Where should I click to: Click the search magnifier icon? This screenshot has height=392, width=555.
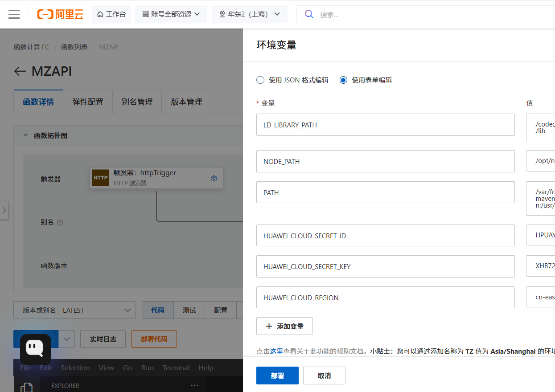tap(309, 14)
